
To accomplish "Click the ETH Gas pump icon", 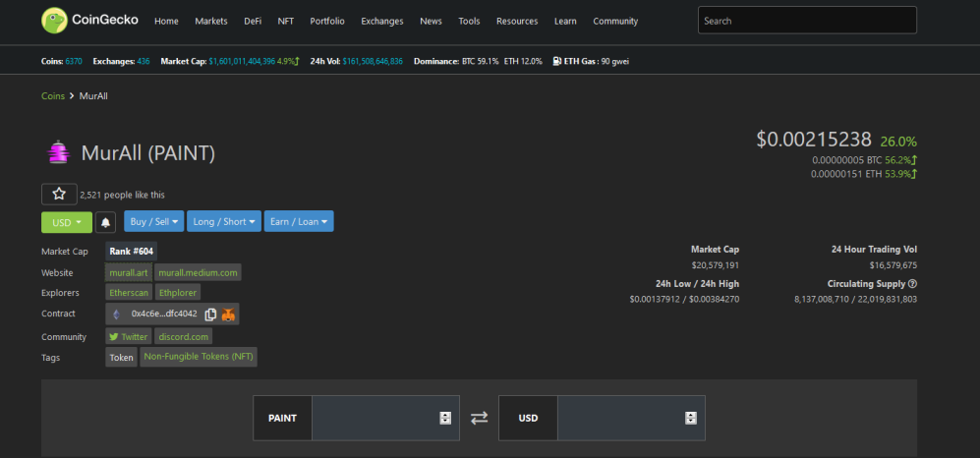I will pyautogui.click(x=556, y=61).
